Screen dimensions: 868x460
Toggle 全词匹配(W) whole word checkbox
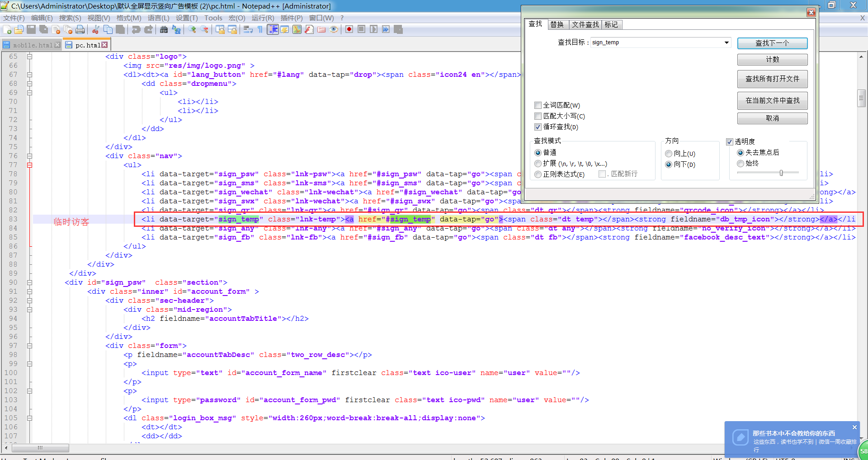538,105
